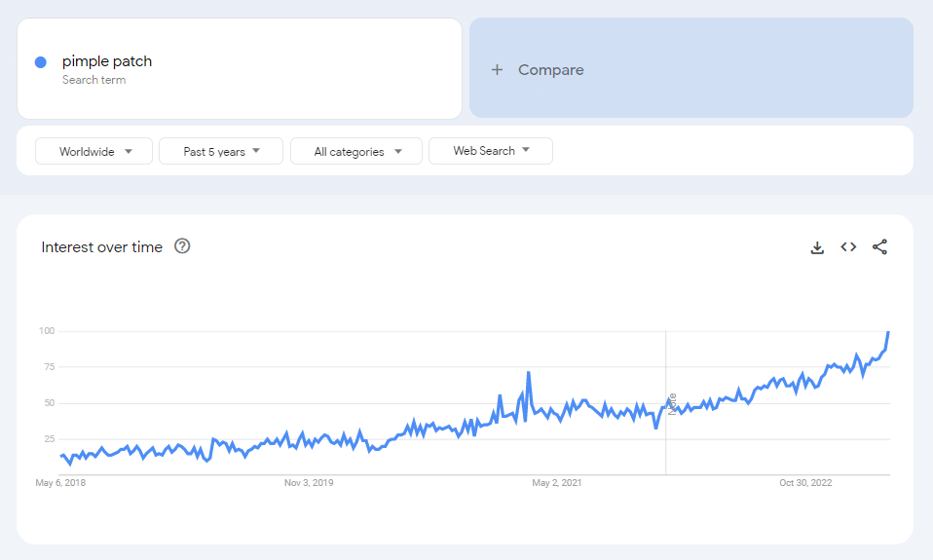Click the 100 value on the y-axis
The width and height of the screenshot is (933, 560).
tap(45, 331)
